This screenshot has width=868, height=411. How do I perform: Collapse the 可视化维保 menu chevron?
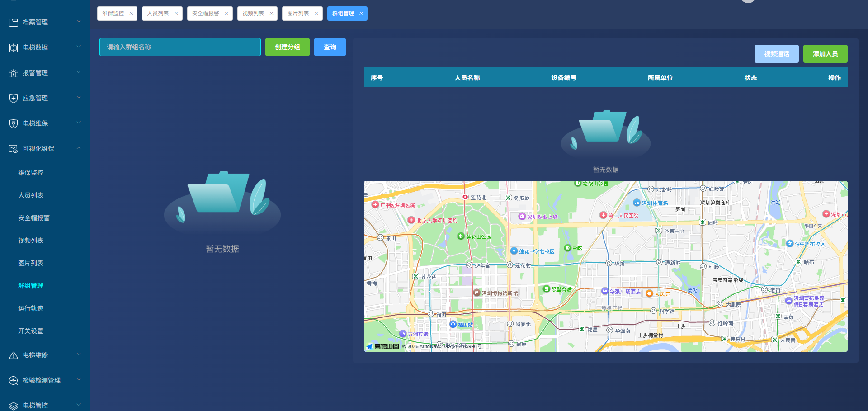[x=79, y=148]
